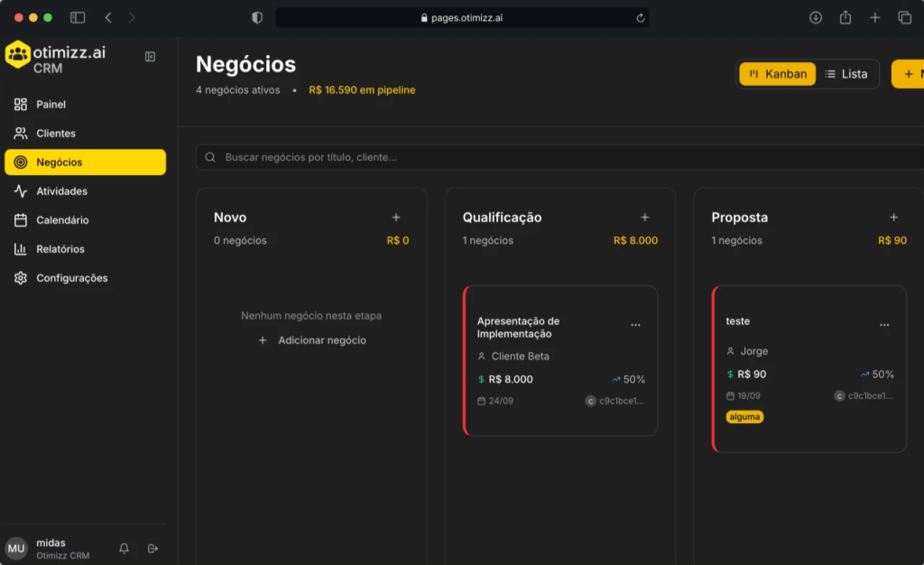Image resolution: width=924 pixels, height=565 pixels.
Task: Collapse the CRM sidebar panel icon
Action: pyautogui.click(x=150, y=57)
